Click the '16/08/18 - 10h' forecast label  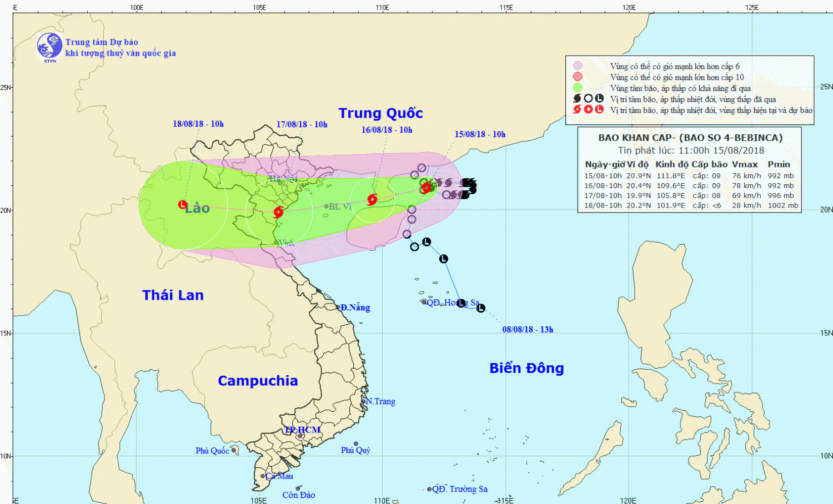pos(387,130)
